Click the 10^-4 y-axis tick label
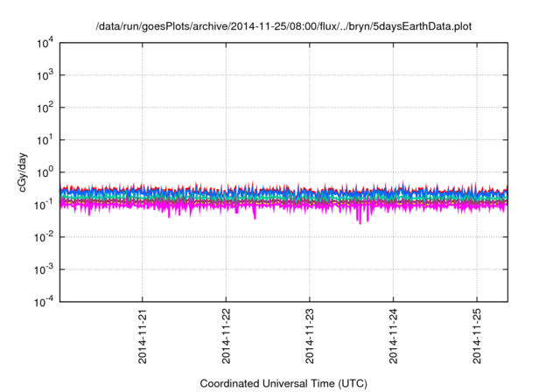 pyautogui.click(x=44, y=302)
